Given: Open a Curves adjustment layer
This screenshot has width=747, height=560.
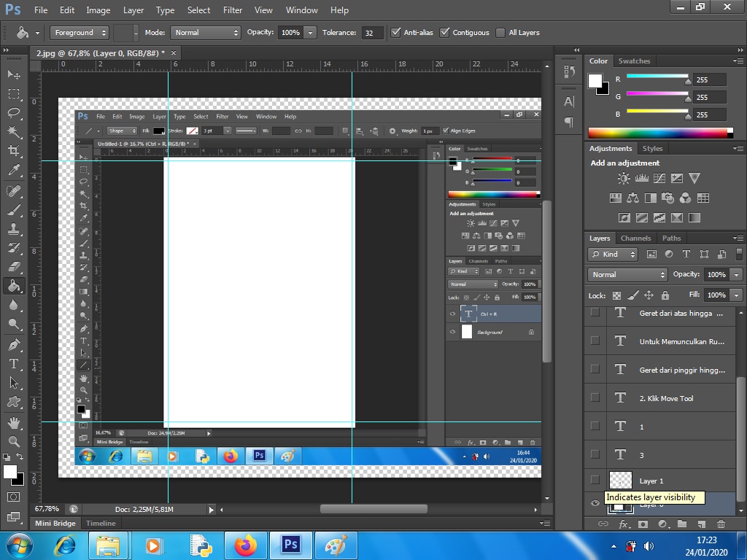Looking at the screenshot, I should [x=658, y=178].
